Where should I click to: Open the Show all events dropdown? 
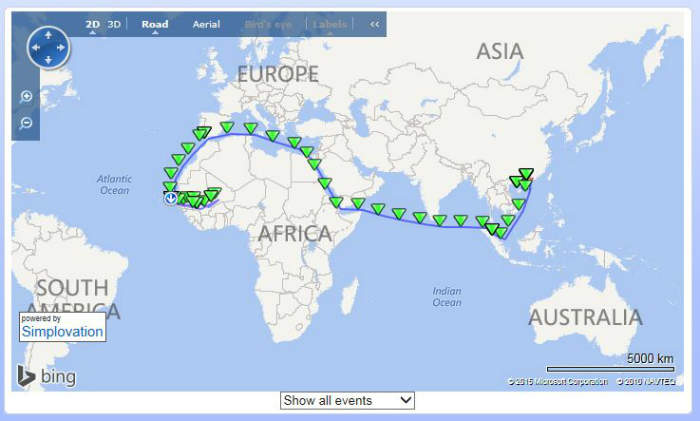pyautogui.click(x=347, y=400)
